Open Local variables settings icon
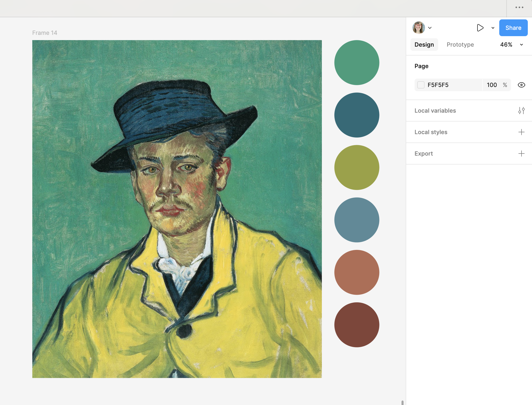Image resolution: width=532 pixels, height=405 pixels. (521, 111)
